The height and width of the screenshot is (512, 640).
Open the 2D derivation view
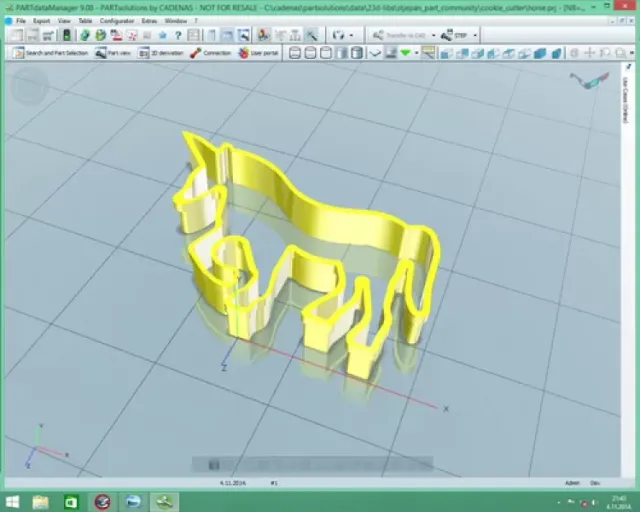click(161, 53)
